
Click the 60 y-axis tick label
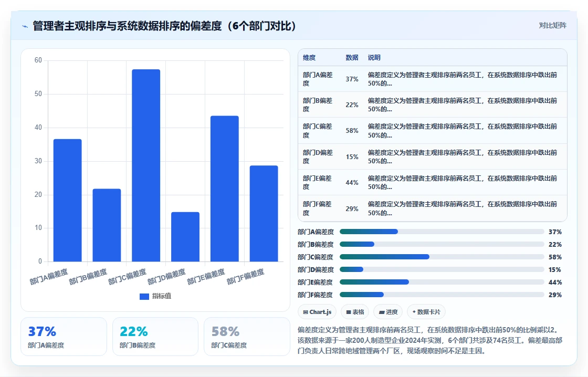(38, 60)
